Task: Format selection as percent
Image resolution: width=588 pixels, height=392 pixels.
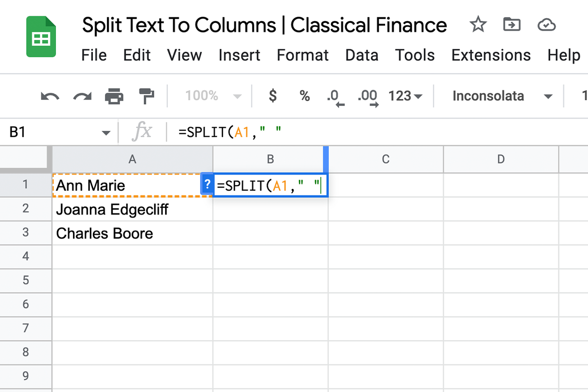Action: 304,96
